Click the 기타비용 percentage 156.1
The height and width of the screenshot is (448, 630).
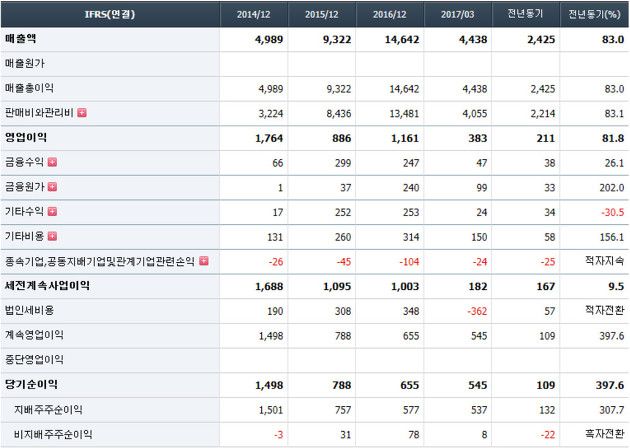[612, 237]
